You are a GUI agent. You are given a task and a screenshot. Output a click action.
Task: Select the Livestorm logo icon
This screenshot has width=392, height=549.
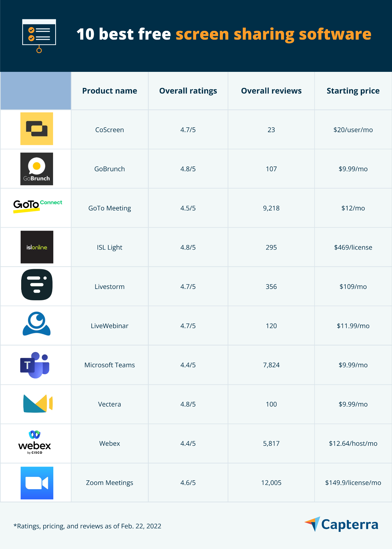point(37,285)
